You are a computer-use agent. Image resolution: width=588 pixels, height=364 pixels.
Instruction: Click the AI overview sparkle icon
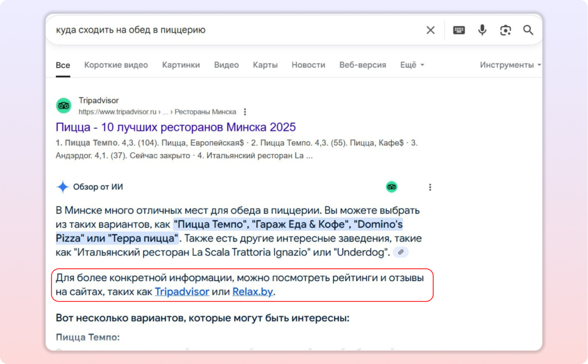pos(63,187)
